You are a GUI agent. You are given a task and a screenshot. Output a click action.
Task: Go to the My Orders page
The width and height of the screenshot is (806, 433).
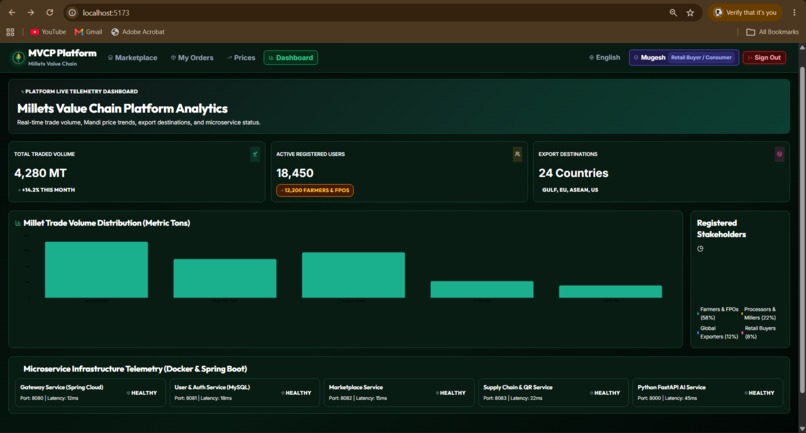click(x=192, y=58)
